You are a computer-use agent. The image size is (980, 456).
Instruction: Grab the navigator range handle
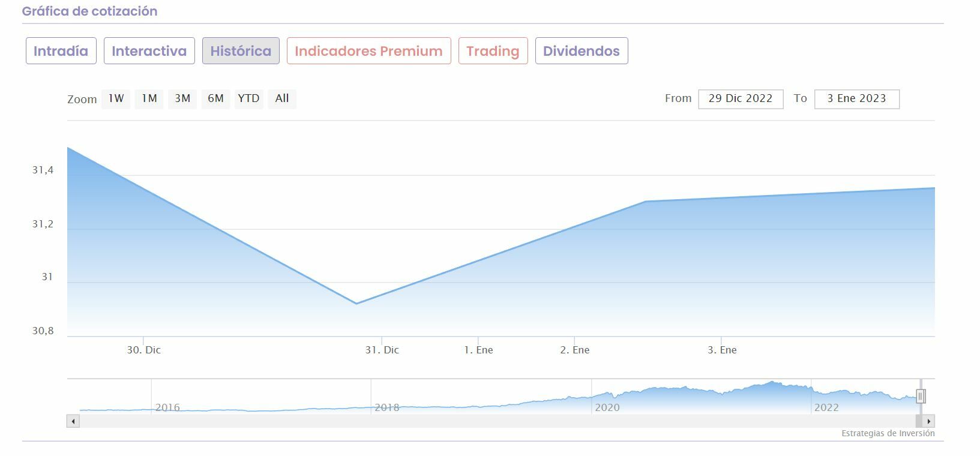[921, 396]
